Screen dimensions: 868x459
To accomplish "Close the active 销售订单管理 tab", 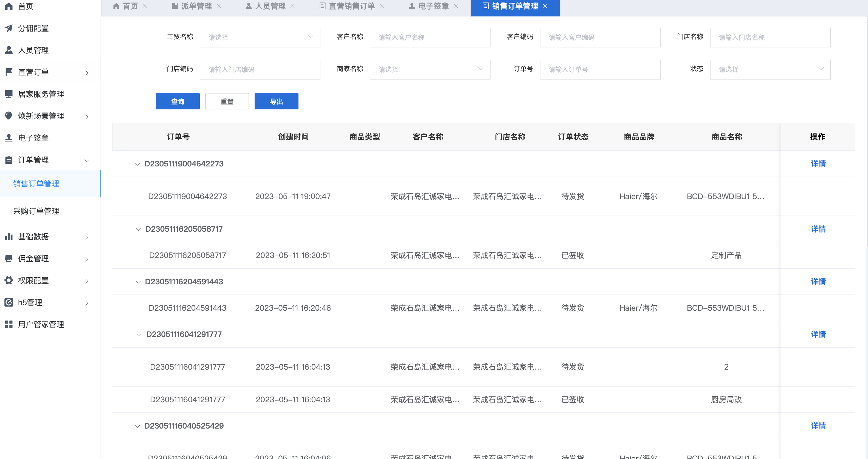I will (x=545, y=6).
